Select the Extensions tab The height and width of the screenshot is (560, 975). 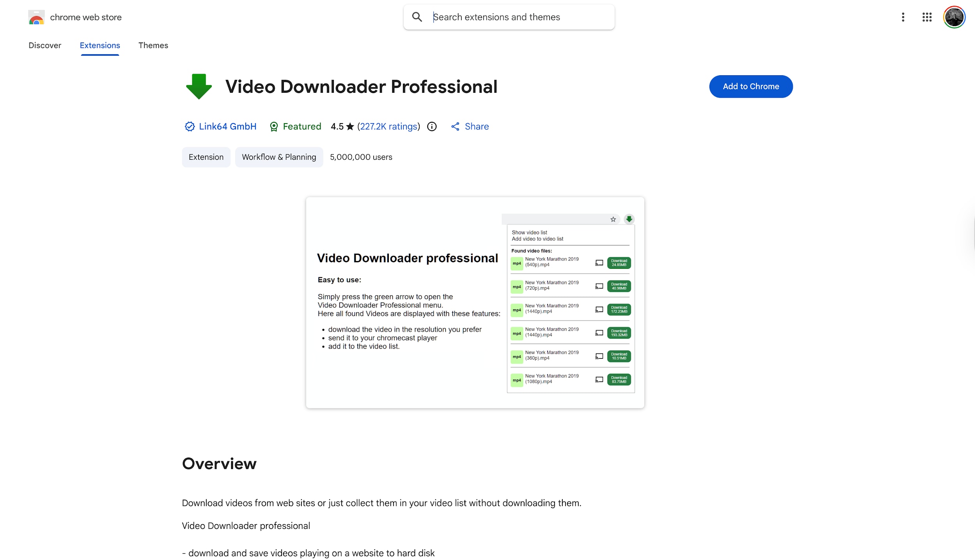coord(100,45)
